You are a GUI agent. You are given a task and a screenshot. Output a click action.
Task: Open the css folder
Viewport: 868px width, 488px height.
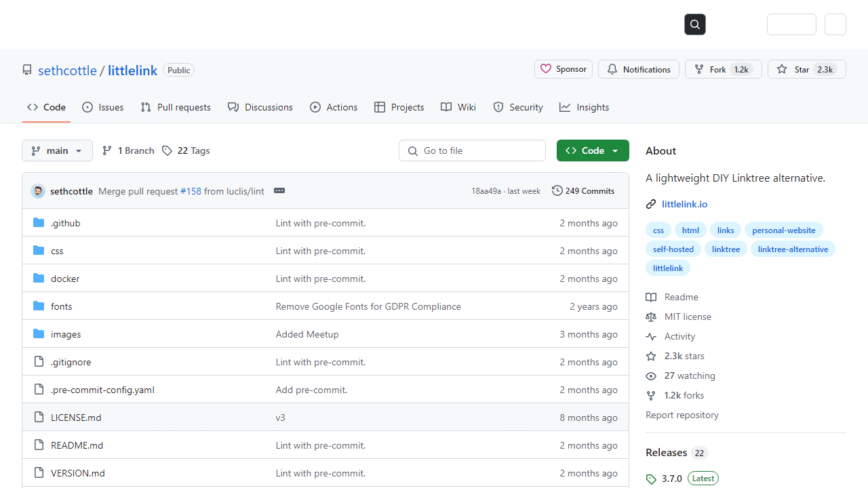coord(57,251)
